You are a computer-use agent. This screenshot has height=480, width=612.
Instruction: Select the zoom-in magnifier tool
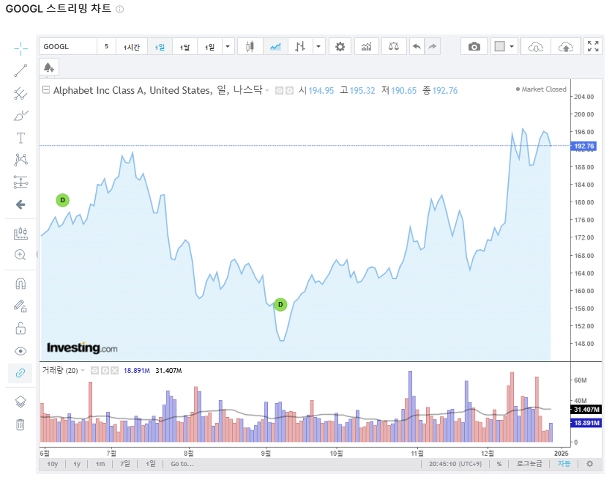click(x=21, y=255)
